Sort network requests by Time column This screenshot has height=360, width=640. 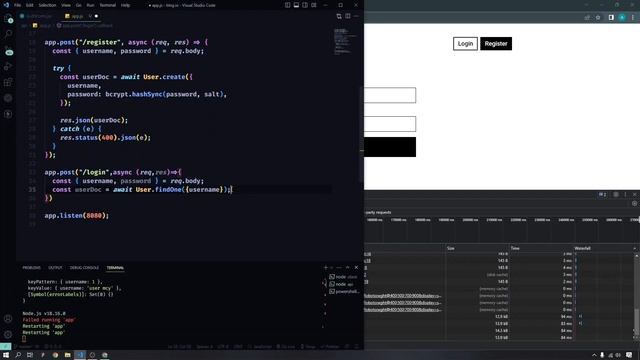[541, 248]
